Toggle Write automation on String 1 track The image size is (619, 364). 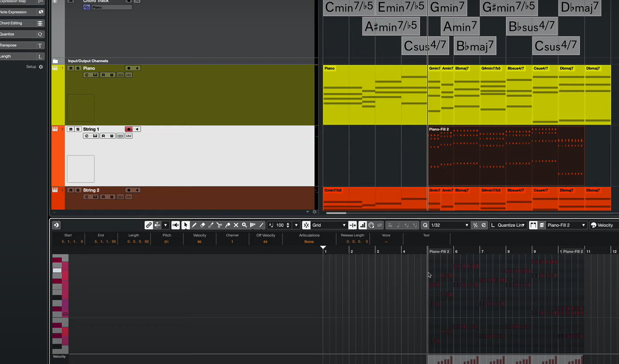point(112,136)
